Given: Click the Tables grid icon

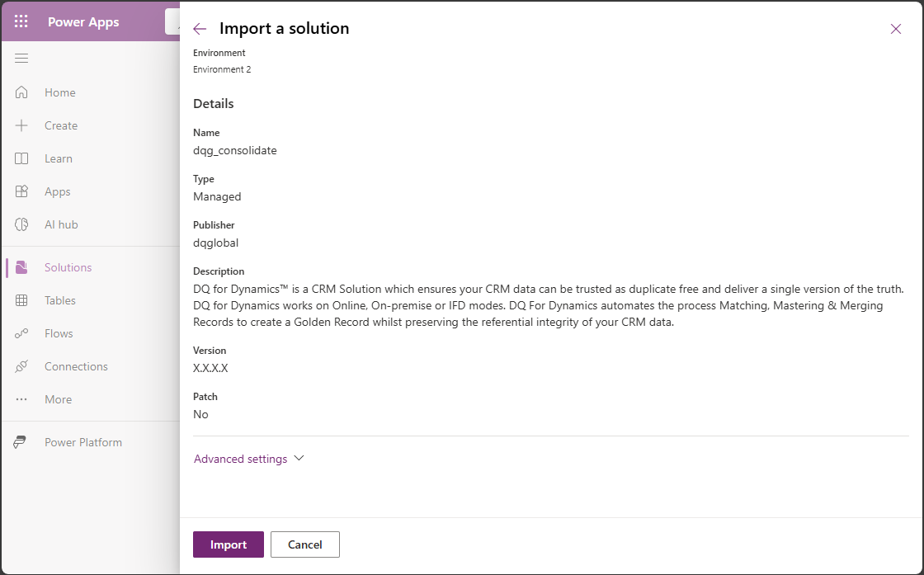Looking at the screenshot, I should click(21, 300).
